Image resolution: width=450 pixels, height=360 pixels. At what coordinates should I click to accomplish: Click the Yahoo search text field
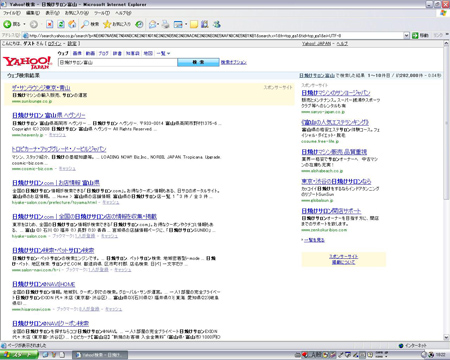pyautogui.click(x=117, y=62)
